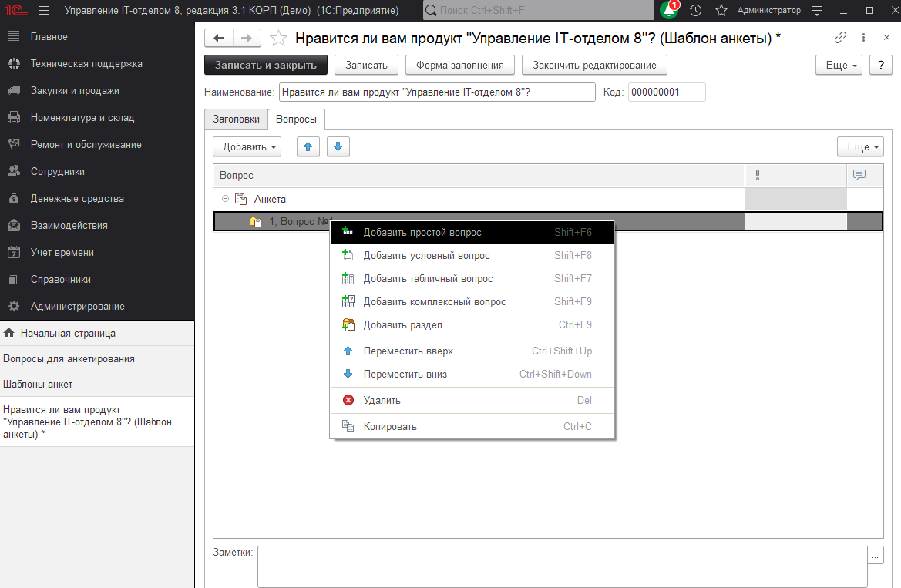This screenshot has width=901, height=588.
Task: Select Добавить условный вопрос from context menu
Action: click(x=426, y=255)
